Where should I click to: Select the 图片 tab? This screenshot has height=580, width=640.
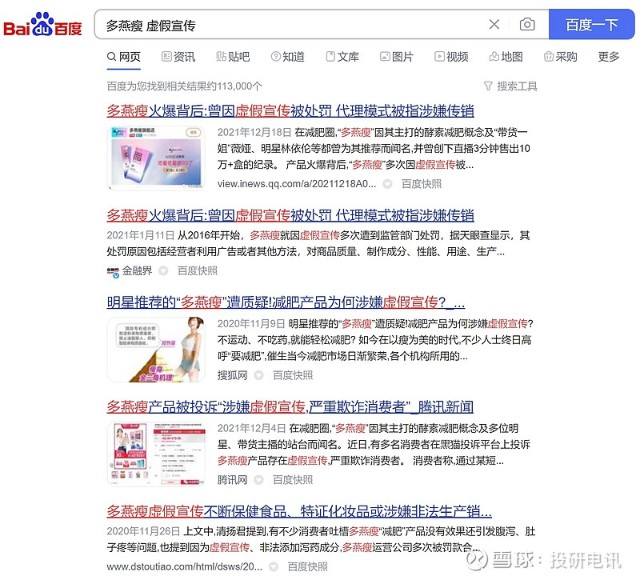tap(397, 57)
